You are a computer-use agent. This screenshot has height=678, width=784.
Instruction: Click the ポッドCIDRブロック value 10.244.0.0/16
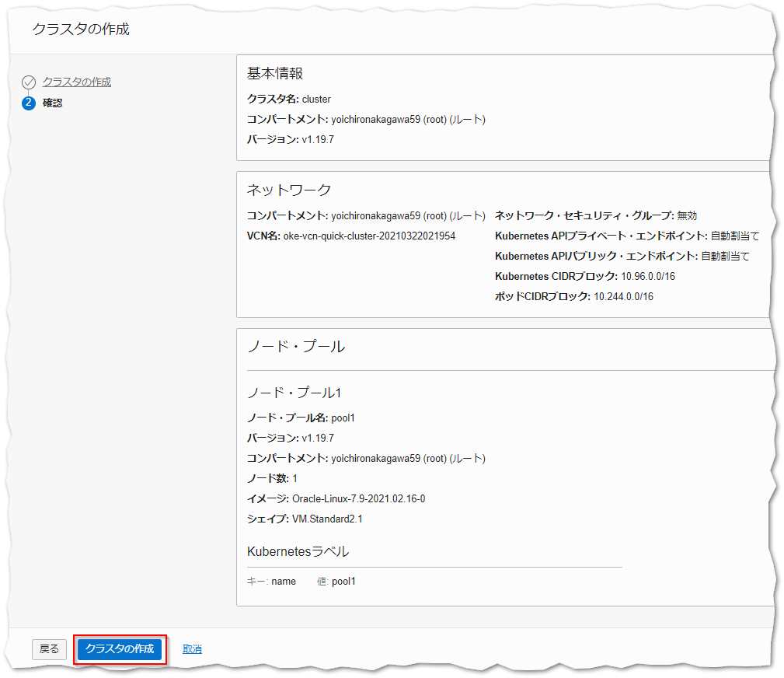pyautogui.click(x=623, y=296)
